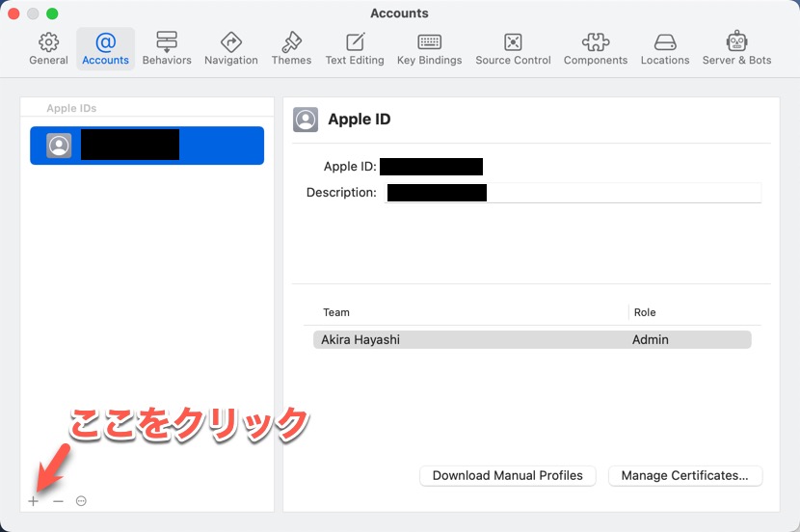The width and height of the screenshot is (800, 532).
Task: Open the account actions ellipsis menu
Action: point(81,501)
